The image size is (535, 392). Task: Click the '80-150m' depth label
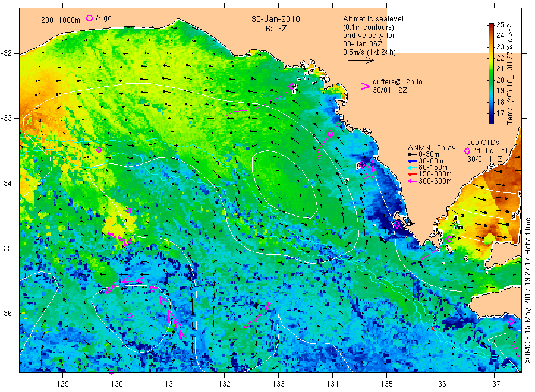pyautogui.click(x=433, y=167)
